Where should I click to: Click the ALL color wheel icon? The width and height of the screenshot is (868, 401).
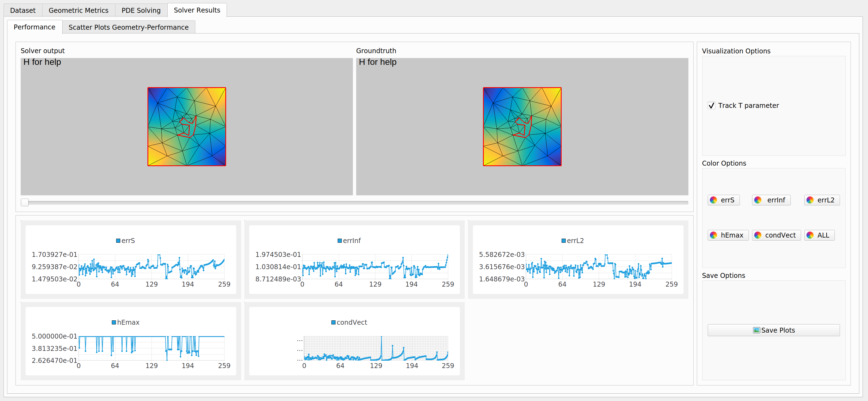pyautogui.click(x=810, y=235)
